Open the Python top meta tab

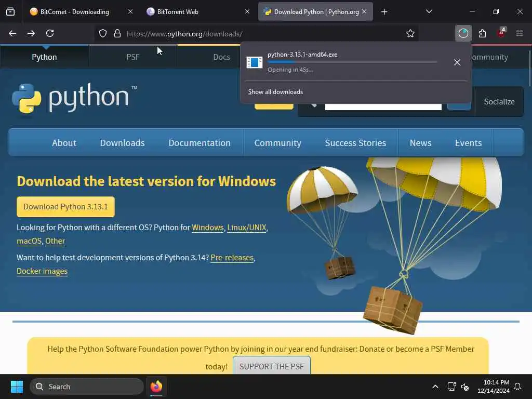click(45, 57)
